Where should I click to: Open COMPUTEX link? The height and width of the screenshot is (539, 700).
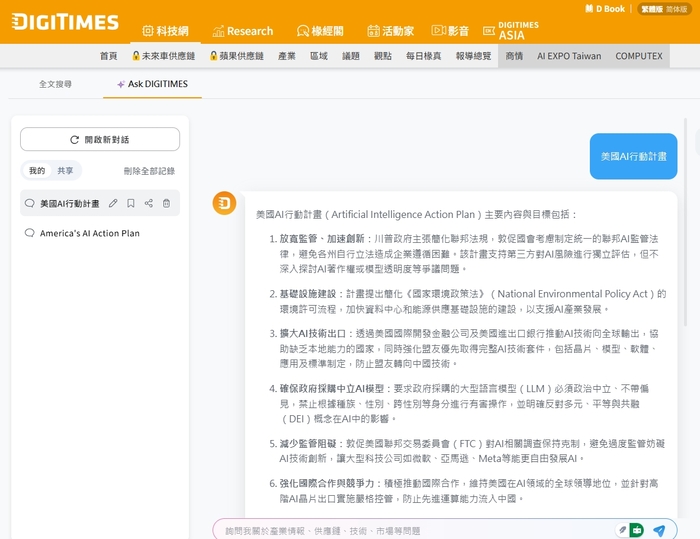click(x=639, y=56)
